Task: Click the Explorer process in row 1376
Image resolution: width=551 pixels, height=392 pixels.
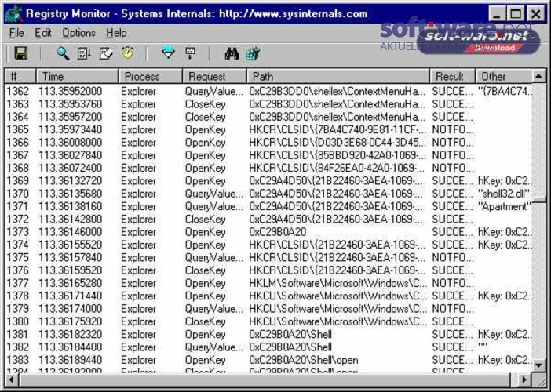Action: 138,270
